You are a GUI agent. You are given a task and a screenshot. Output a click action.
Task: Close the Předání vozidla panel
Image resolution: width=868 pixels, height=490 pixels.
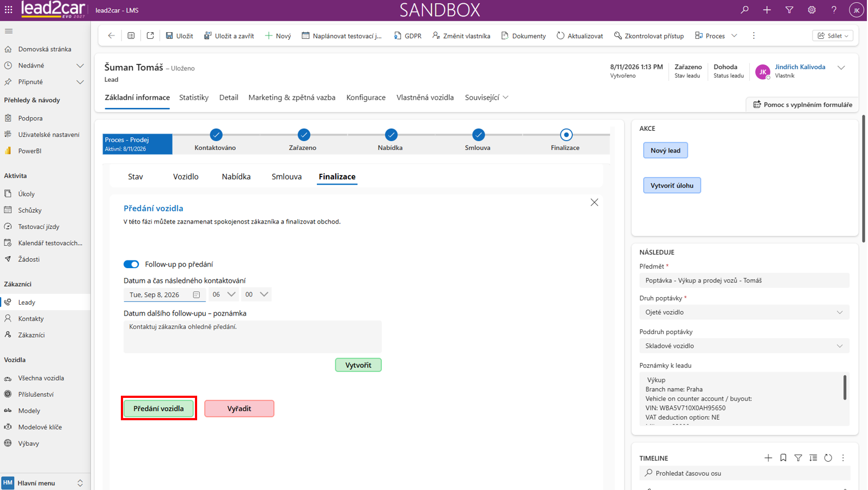(x=594, y=202)
